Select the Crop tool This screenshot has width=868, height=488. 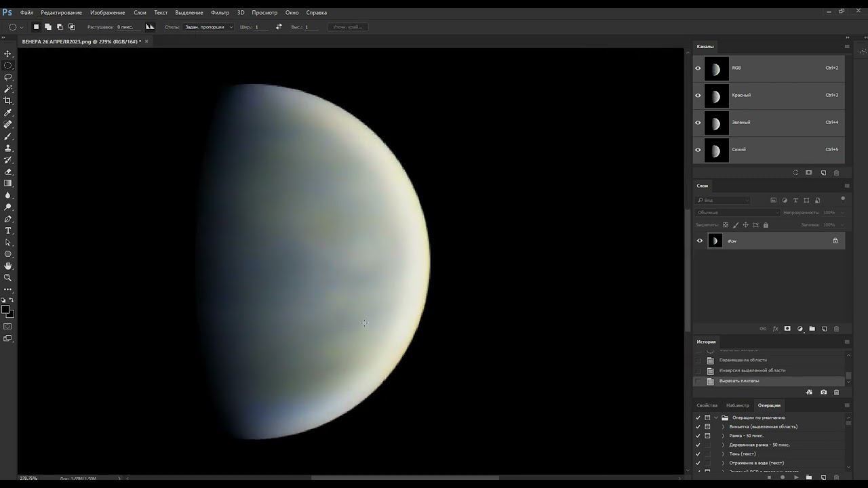(8, 100)
